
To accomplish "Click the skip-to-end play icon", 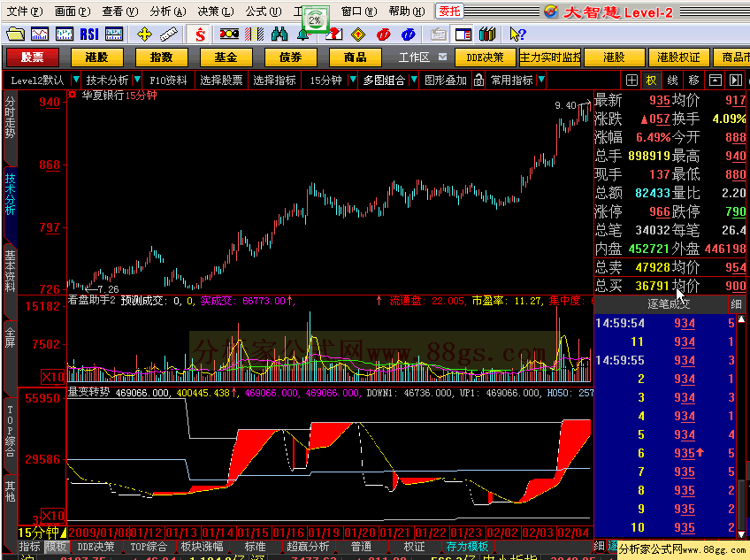I will [736, 80].
